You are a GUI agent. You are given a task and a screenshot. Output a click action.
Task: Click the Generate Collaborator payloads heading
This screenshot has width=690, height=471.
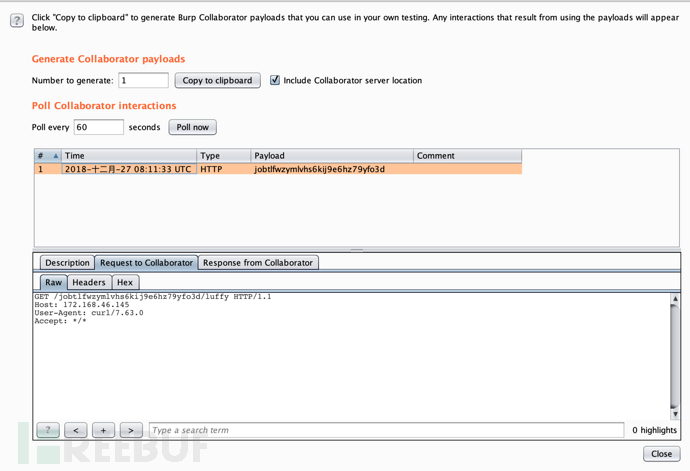click(108, 59)
